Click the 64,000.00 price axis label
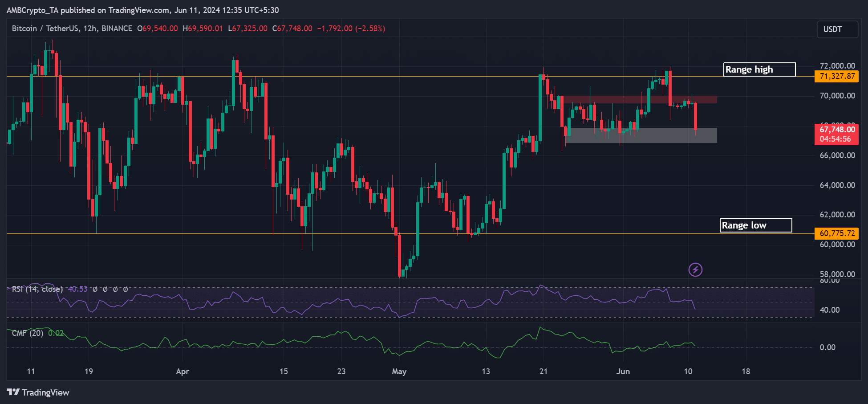 coord(837,185)
